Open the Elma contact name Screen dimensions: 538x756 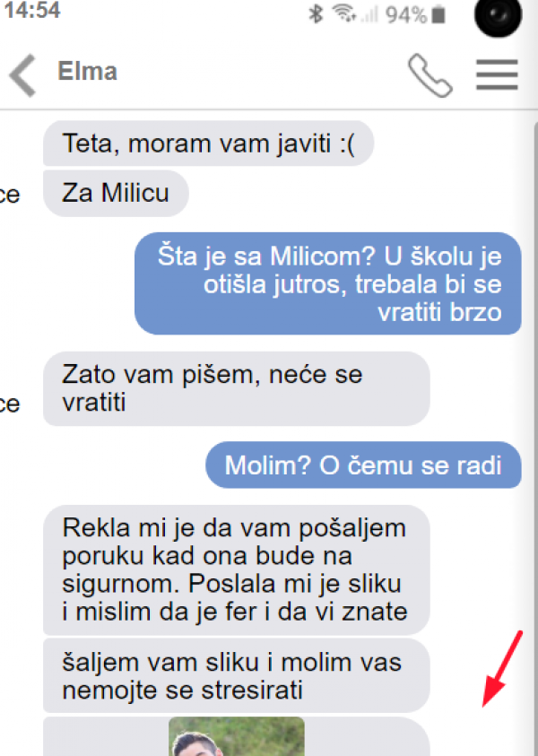tap(88, 72)
